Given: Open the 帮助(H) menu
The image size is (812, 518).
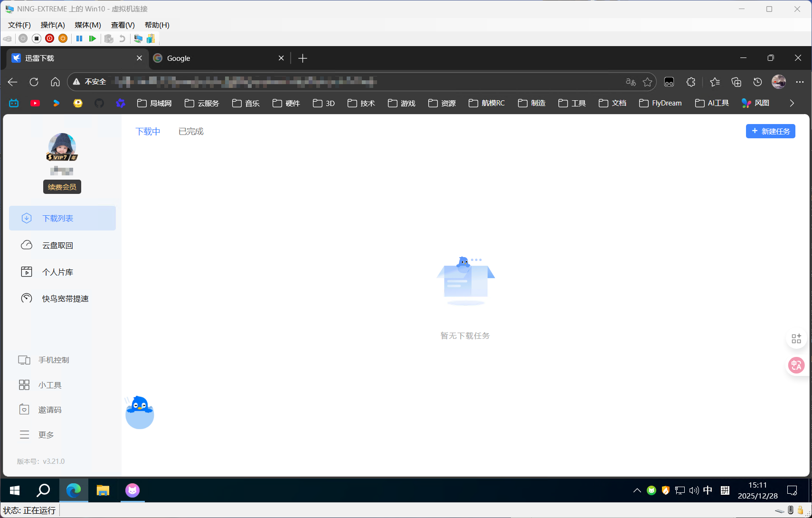Looking at the screenshot, I should pos(157,25).
